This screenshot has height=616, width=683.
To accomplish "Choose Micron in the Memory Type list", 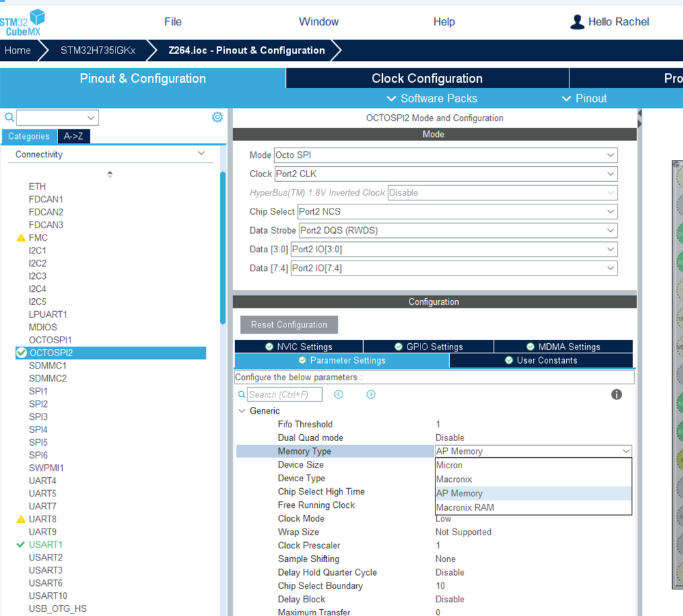I will pos(533,466).
